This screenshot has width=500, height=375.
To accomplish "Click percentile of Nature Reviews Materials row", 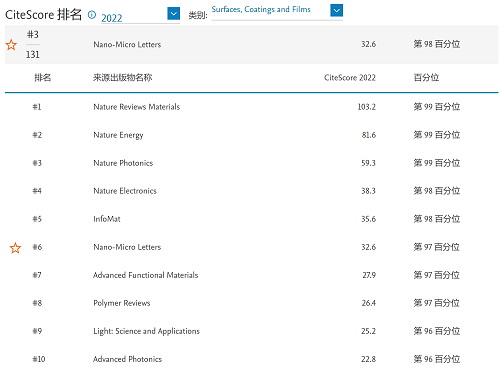I will point(437,107).
